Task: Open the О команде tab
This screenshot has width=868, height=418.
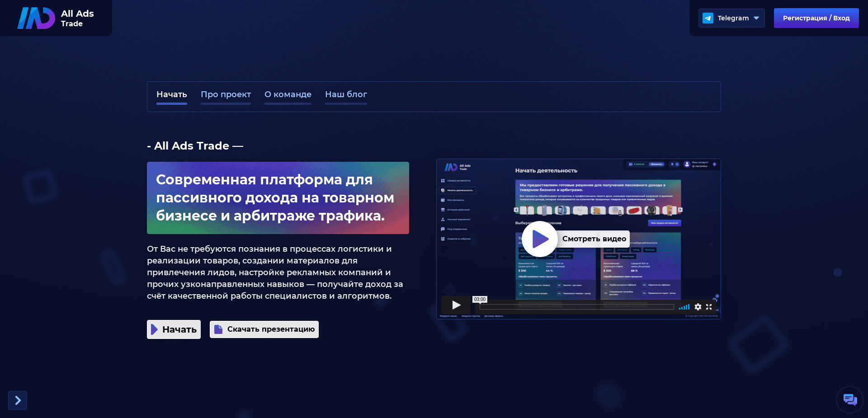Action: [288, 95]
